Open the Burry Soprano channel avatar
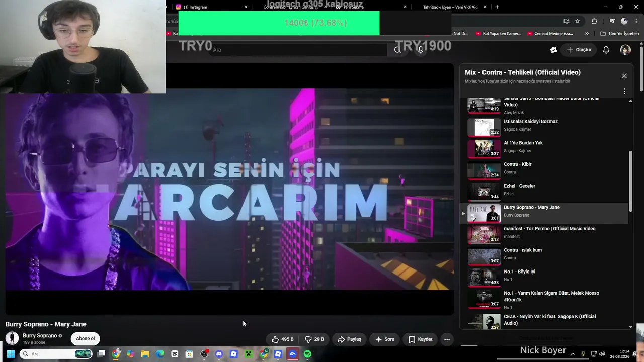This screenshot has height=362, width=644. 12,338
